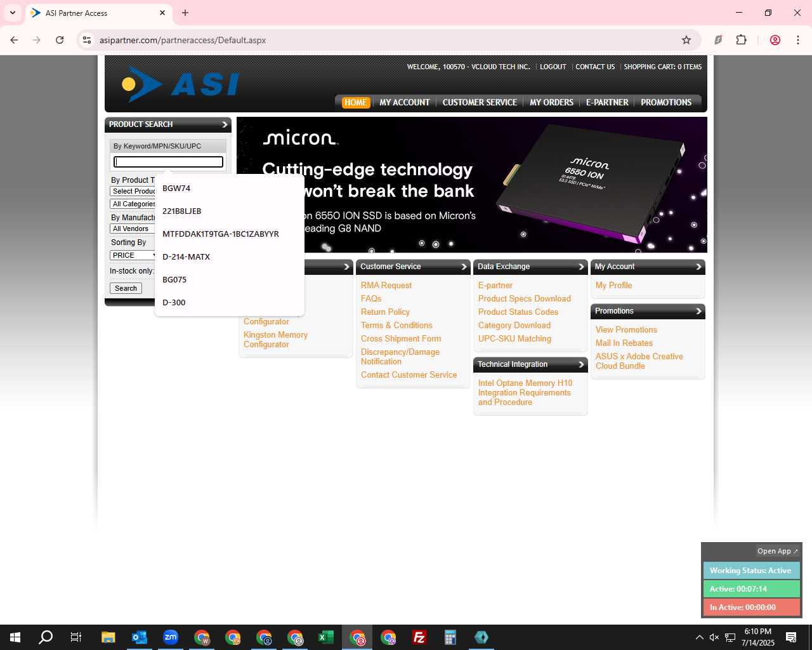This screenshot has width=812, height=650.
Task: Open CUSTOMER SERVICE menu
Action: (x=480, y=102)
